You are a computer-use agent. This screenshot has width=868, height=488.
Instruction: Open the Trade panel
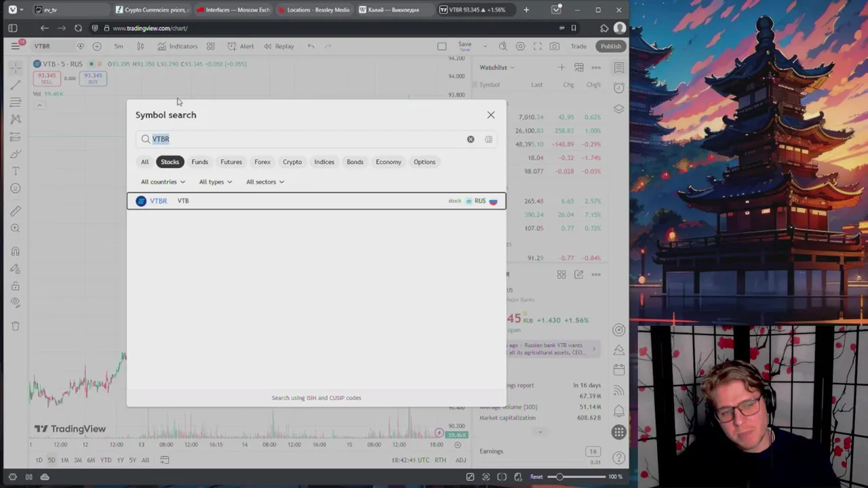[x=578, y=46]
